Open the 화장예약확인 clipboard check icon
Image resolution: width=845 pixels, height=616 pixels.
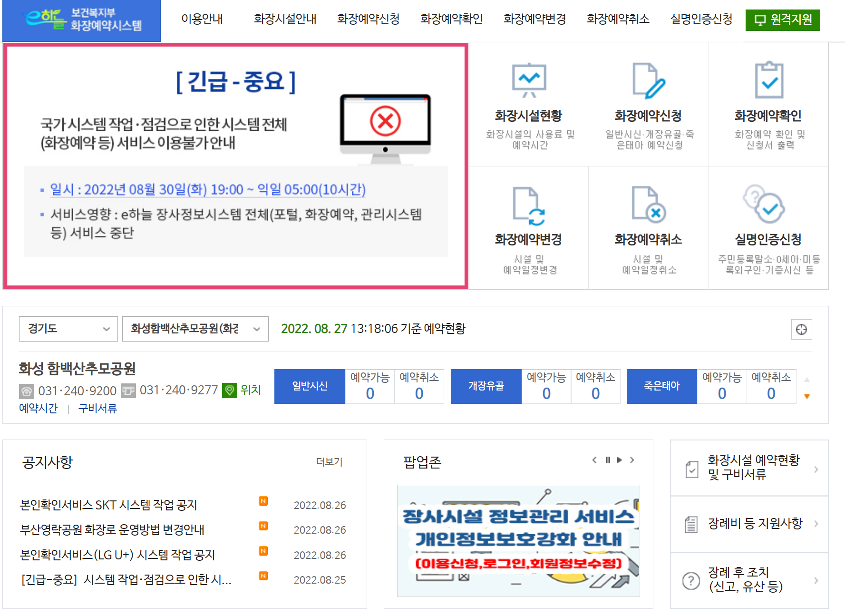coord(769,79)
